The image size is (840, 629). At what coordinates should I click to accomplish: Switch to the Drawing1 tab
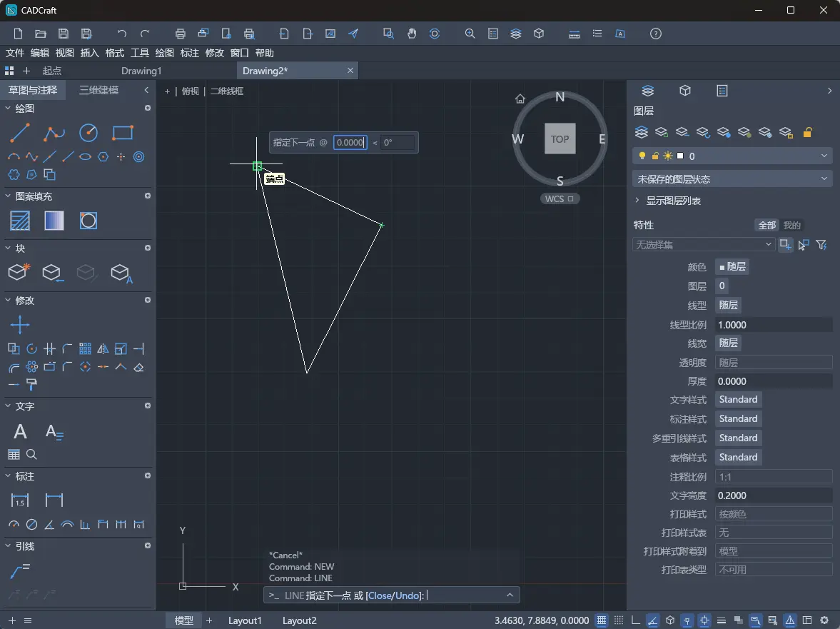point(141,71)
